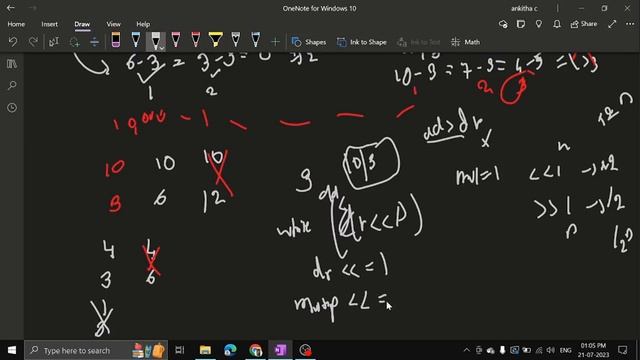Open the More options ellipsis menu
This screenshot has height=360, width=640.
[630, 24]
